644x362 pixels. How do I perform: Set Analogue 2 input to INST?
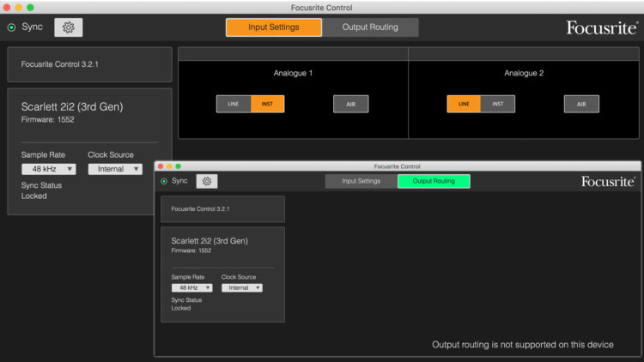pos(498,104)
